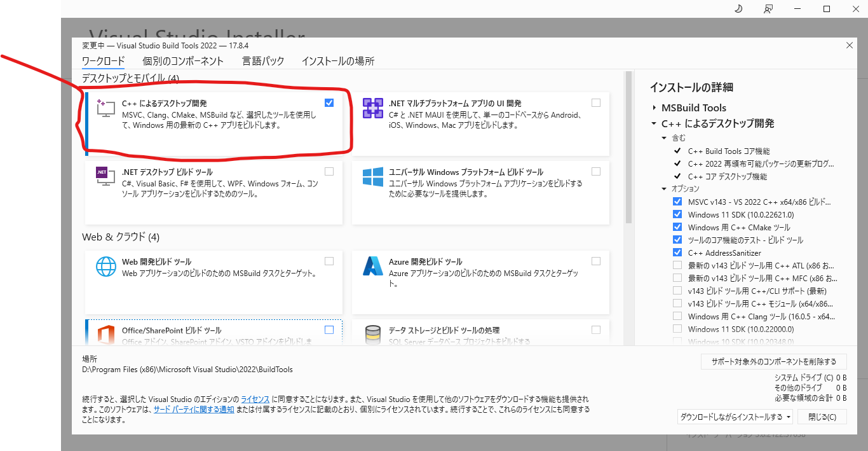Click the Web & クラウド (4) section heading

click(x=121, y=237)
